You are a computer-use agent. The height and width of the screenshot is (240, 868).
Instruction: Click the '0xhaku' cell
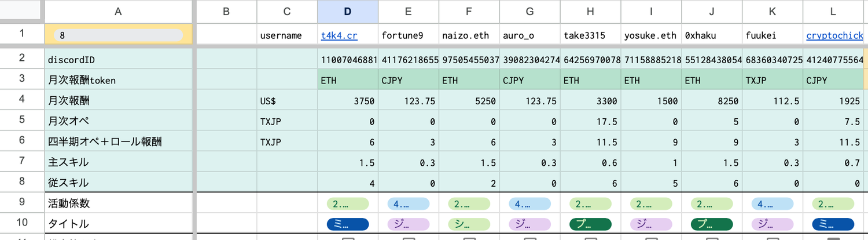(x=712, y=35)
